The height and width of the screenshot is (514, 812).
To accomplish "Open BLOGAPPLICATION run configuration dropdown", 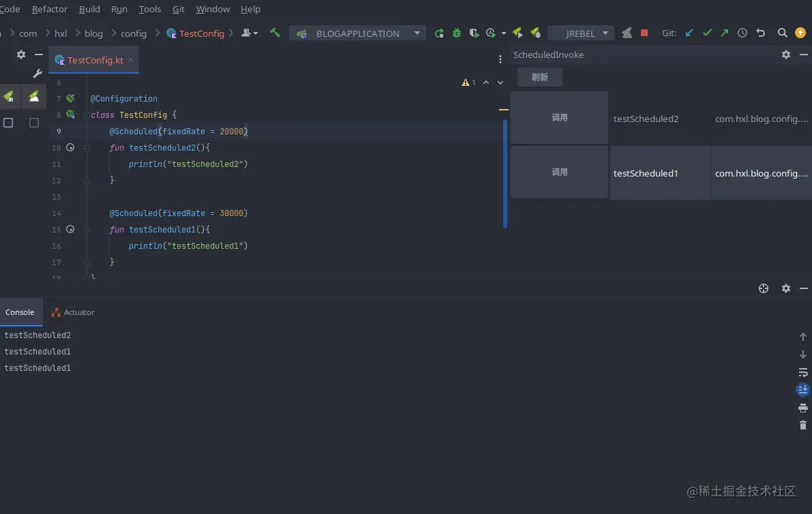I will click(357, 33).
